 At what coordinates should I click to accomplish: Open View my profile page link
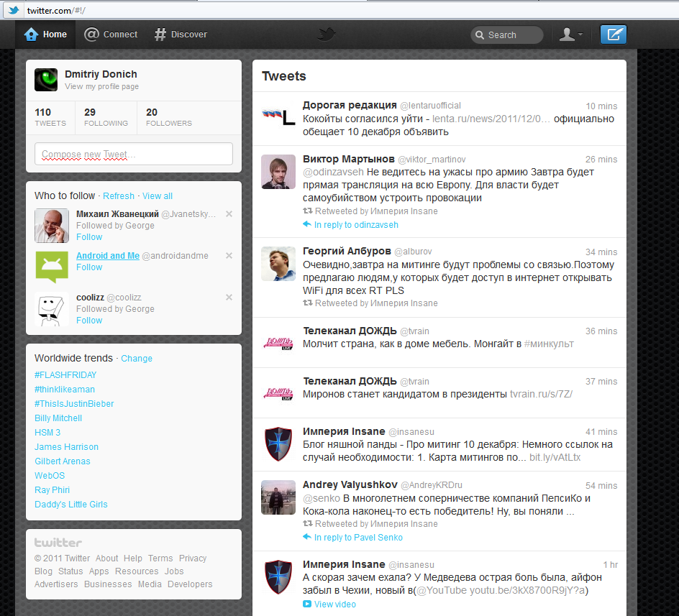pos(101,86)
